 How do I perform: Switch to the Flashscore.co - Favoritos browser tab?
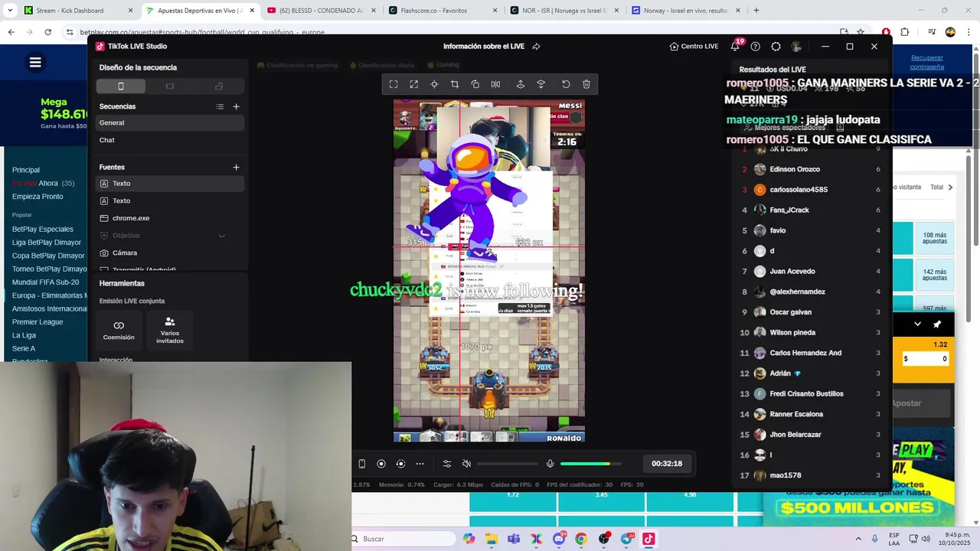coord(442,11)
